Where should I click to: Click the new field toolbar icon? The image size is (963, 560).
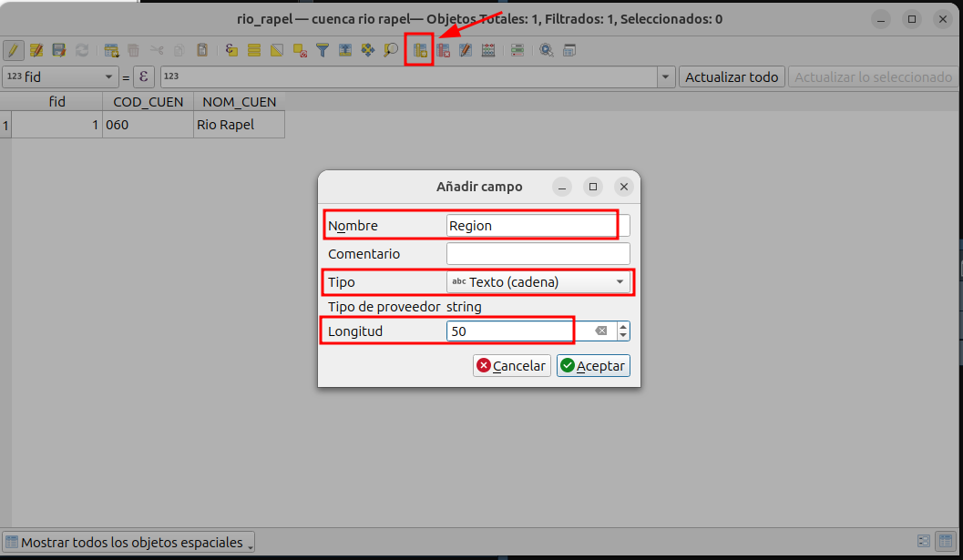pos(420,51)
